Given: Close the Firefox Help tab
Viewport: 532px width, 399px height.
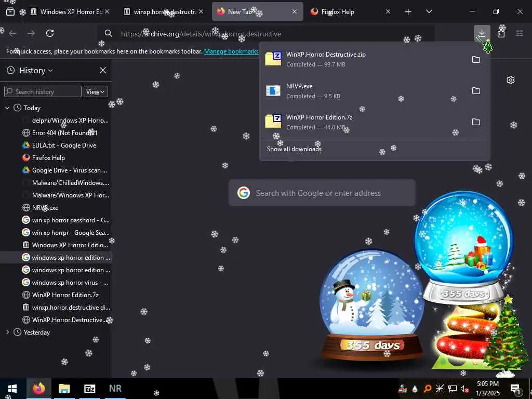Looking at the screenshot, I should pyautogui.click(x=388, y=11).
